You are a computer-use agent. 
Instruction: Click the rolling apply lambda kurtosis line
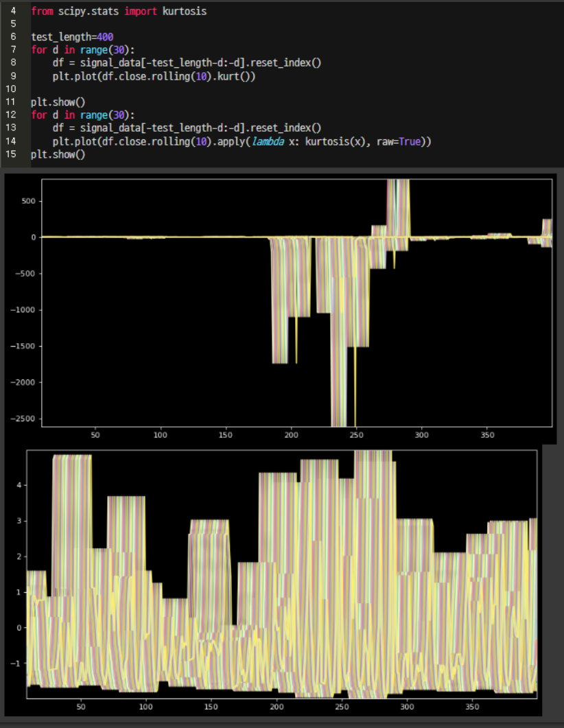(242, 141)
